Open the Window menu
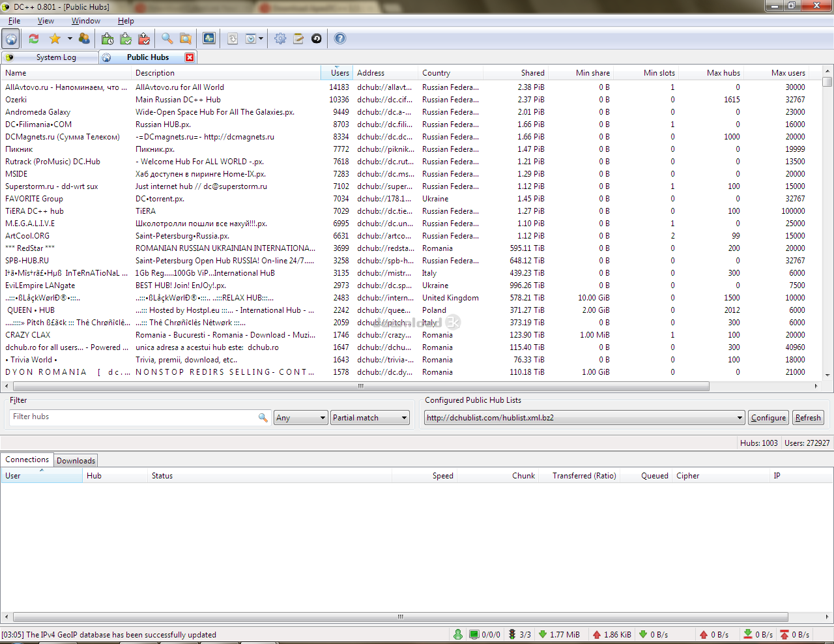 pyautogui.click(x=86, y=21)
